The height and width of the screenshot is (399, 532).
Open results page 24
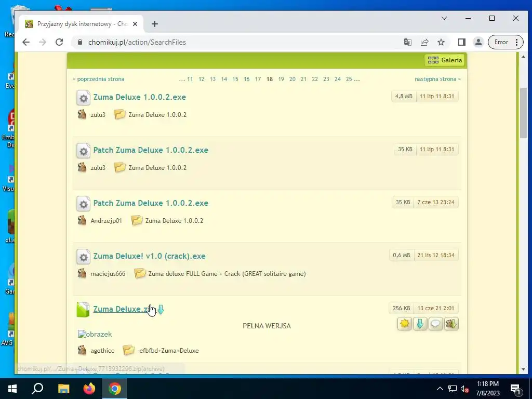click(x=338, y=79)
